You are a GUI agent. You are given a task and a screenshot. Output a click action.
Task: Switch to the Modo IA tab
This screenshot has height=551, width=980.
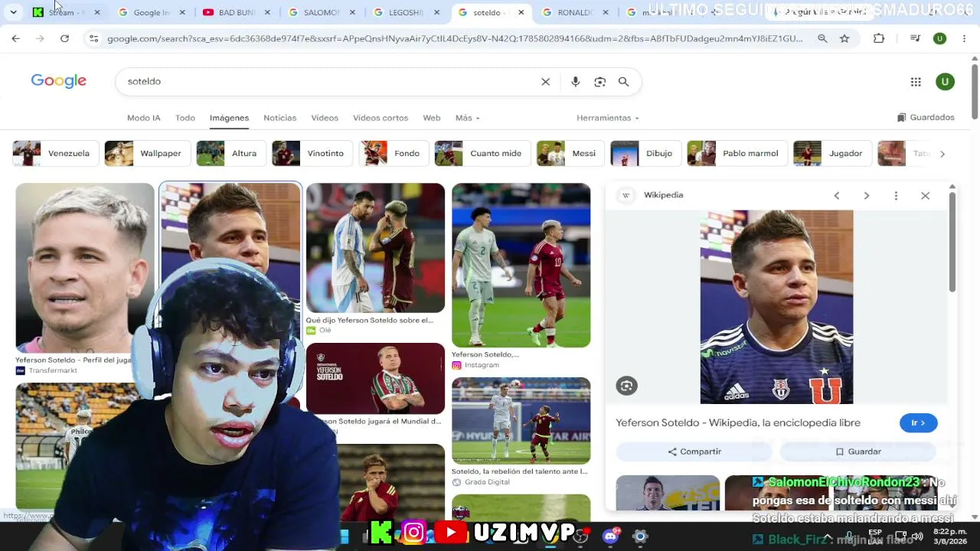(x=144, y=118)
